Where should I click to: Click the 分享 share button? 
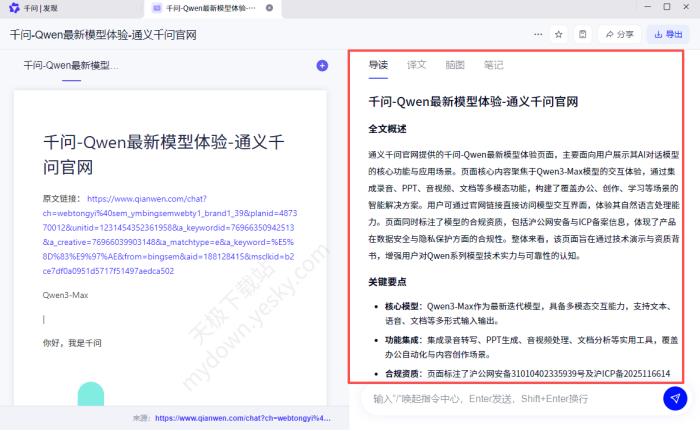619,34
